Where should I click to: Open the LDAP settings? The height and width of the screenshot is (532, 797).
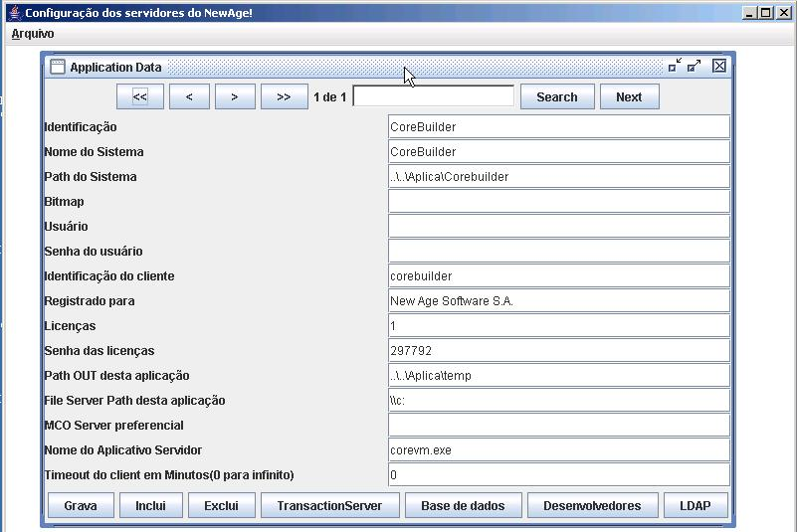tap(696, 505)
